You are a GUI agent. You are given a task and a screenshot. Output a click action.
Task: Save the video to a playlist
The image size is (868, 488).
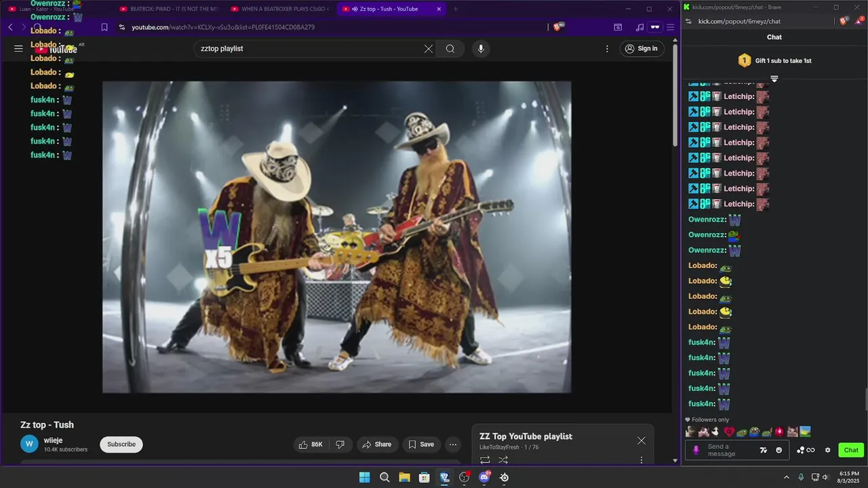(x=421, y=445)
